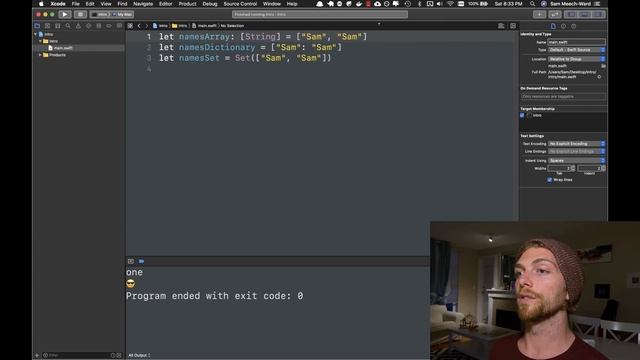This screenshot has width=640, height=360.
Task: Open the Debug menu
Action: coord(210,4)
